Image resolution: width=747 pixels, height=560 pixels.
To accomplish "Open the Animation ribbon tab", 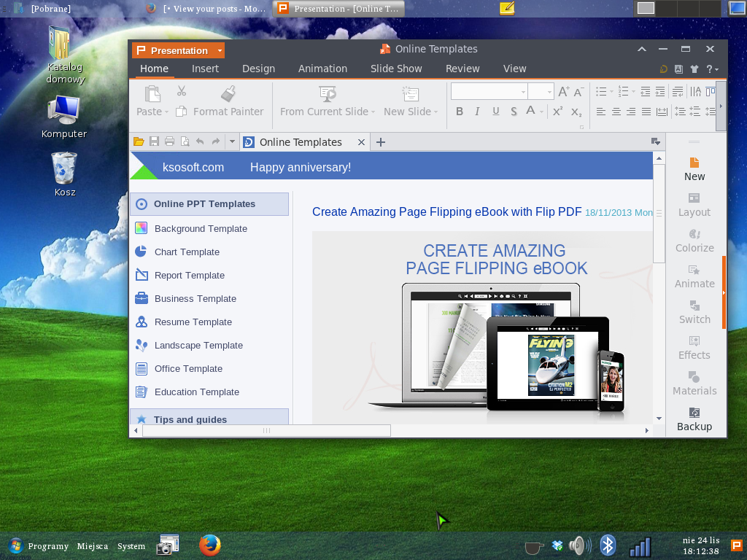I will tap(322, 69).
